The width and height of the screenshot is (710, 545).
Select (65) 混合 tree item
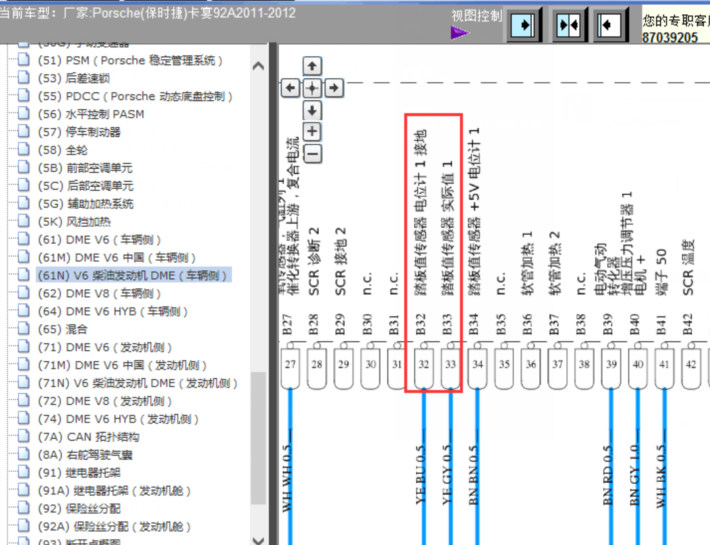click(x=63, y=329)
